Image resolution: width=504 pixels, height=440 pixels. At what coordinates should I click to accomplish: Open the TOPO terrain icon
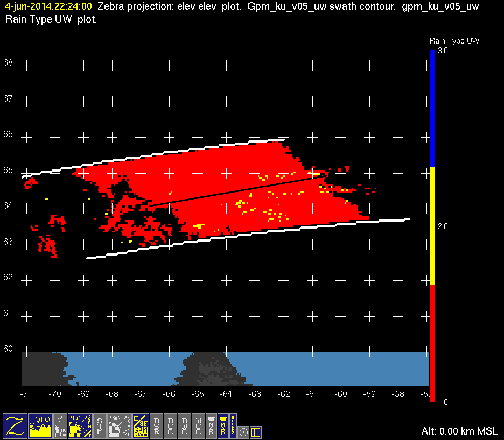[40, 425]
